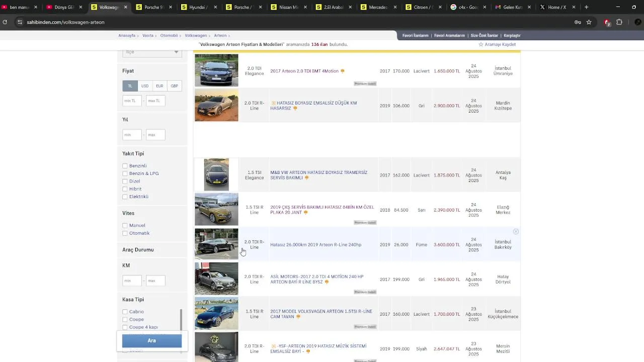The height and width of the screenshot is (362, 644).
Task: Collapse the Vites section header
Action: pos(128,213)
